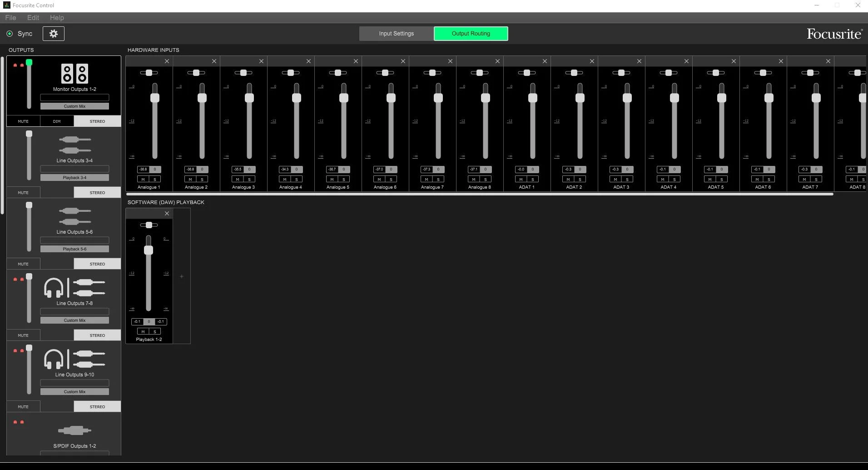Open Custom Mix dropdown for Monitor Outputs 1-2

(x=74, y=106)
